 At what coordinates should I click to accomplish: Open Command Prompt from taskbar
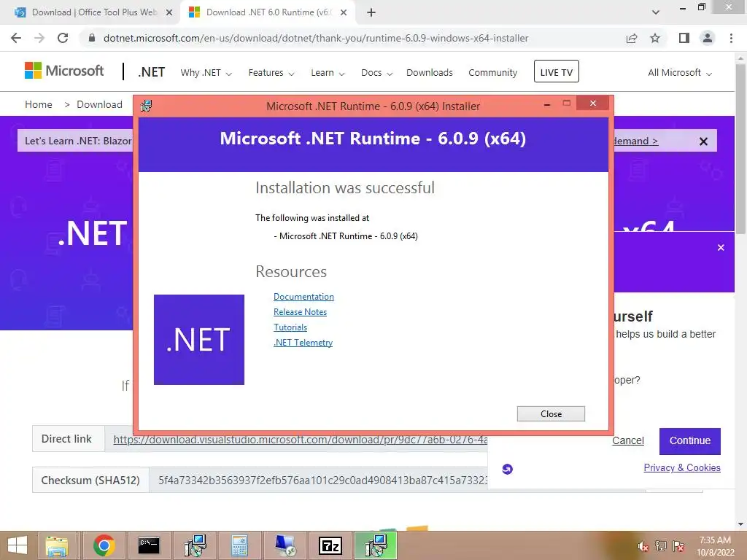(149, 545)
